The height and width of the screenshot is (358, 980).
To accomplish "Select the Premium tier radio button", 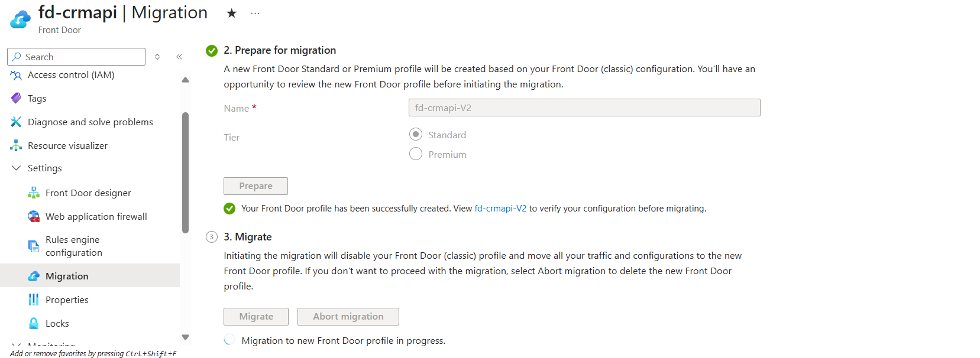I will pos(416,154).
